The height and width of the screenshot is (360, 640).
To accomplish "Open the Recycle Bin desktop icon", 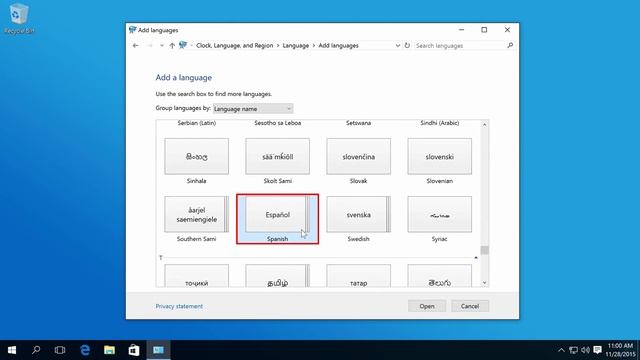I will 18,19.
